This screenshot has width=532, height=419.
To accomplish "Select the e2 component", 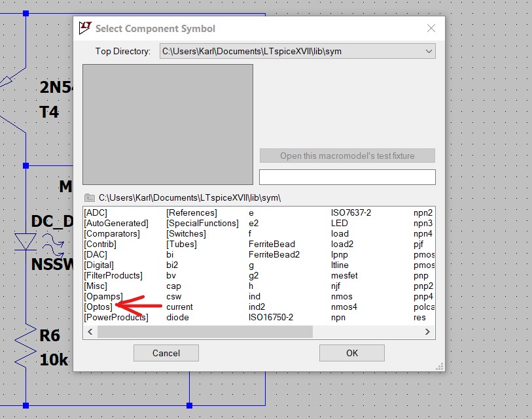I will pyautogui.click(x=253, y=224).
